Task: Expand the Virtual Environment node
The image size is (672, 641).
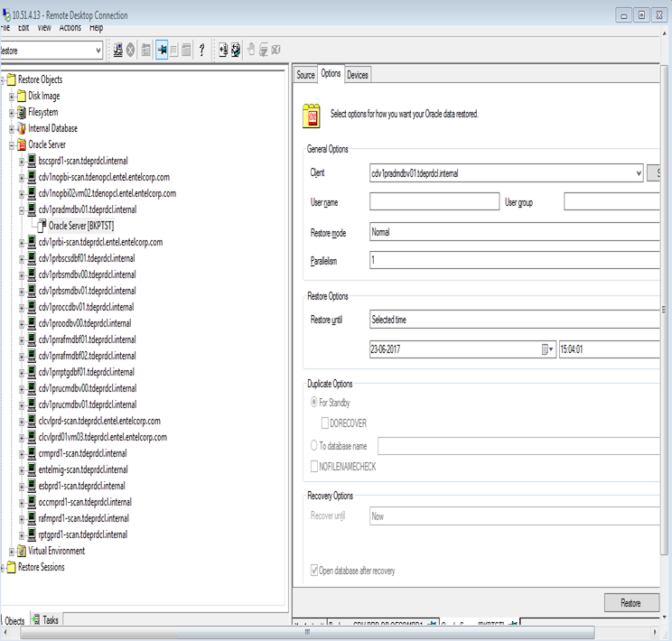Action: coord(12,552)
